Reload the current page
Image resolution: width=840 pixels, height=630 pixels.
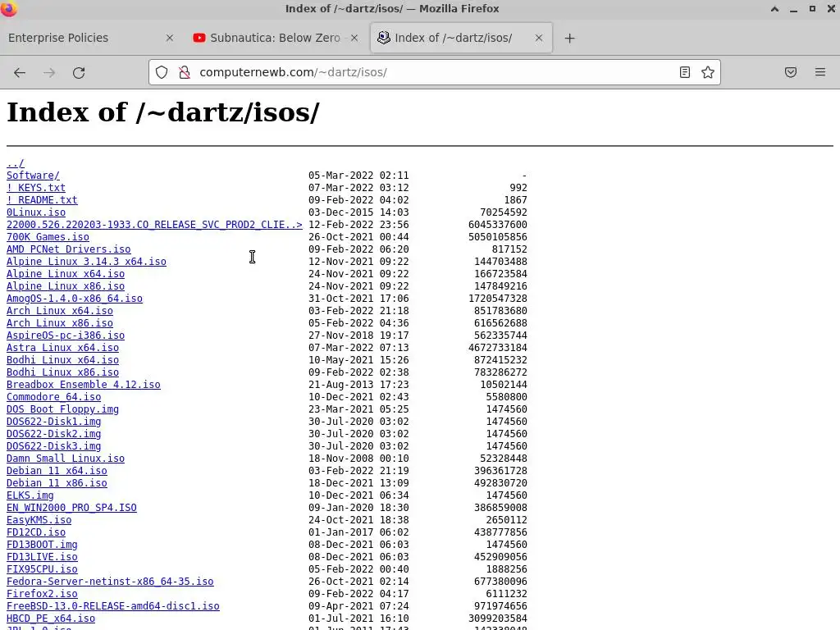(79, 72)
